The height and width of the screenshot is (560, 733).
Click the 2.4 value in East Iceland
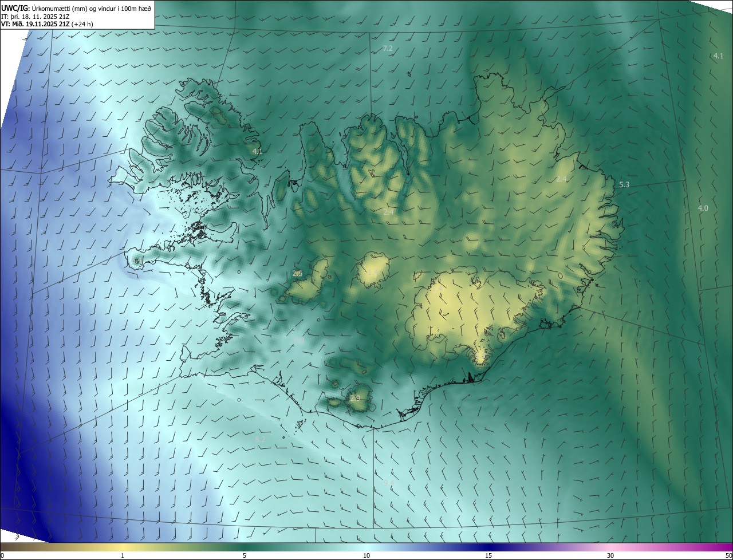coord(561,179)
